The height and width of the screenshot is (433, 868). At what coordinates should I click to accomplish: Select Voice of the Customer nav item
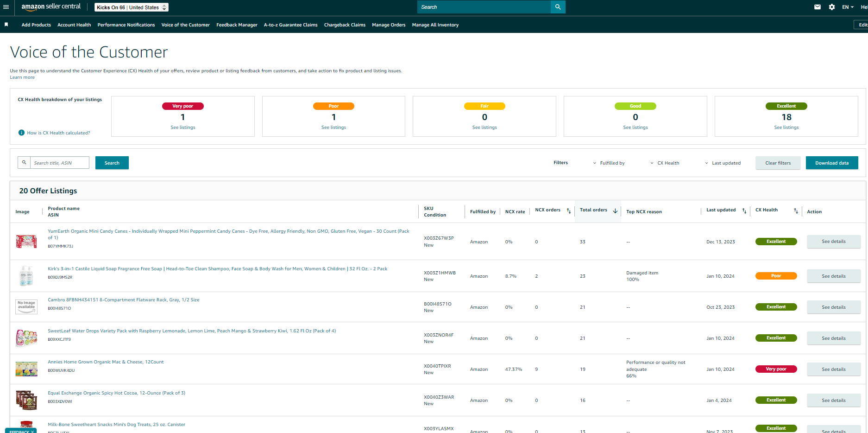coord(185,25)
